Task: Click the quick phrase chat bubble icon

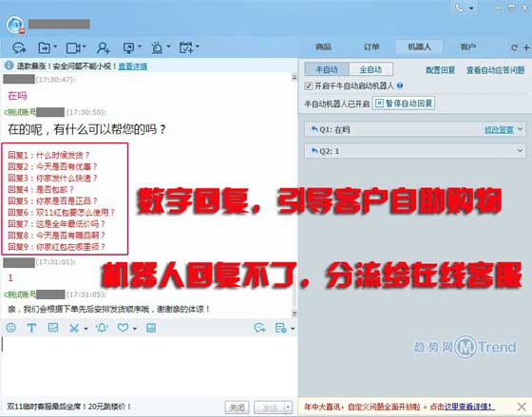Action: click(x=259, y=328)
